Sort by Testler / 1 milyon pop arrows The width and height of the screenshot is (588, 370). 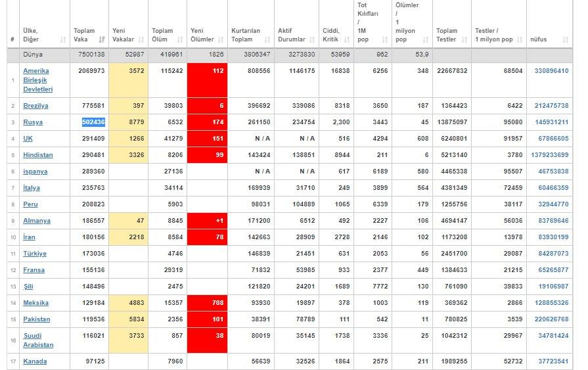point(520,39)
